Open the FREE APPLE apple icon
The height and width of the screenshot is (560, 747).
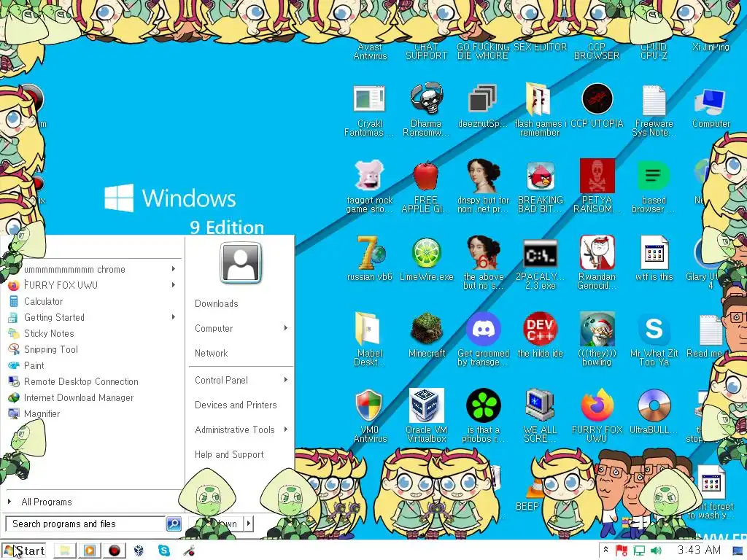425,176
